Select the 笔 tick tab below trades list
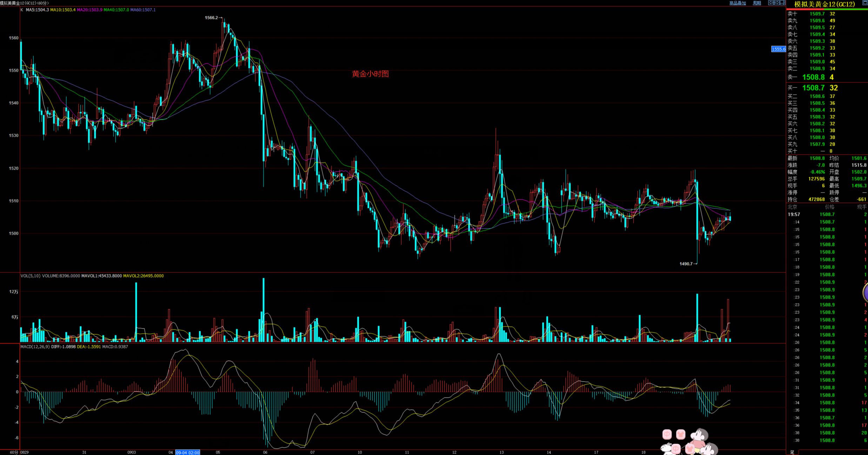The width and height of the screenshot is (868, 455). tap(792, 452)
